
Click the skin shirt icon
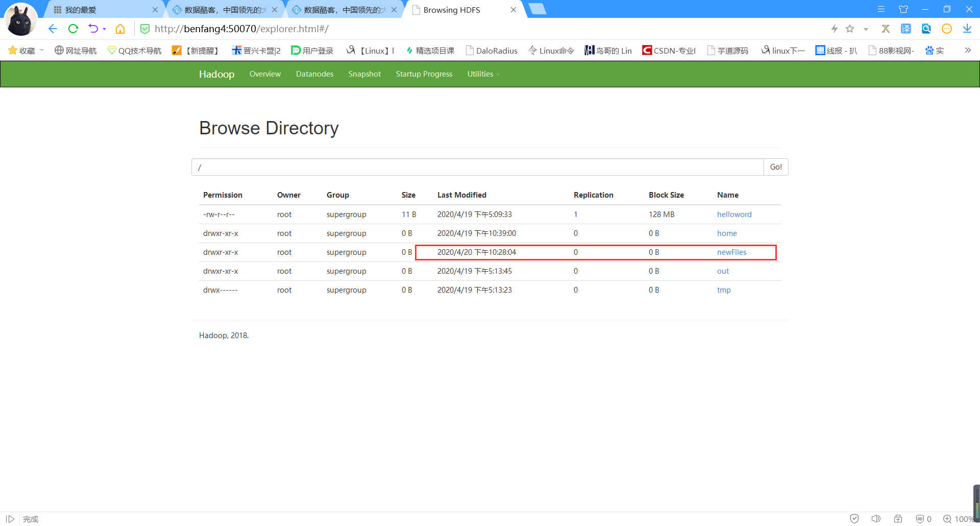[x=903, y=9]
